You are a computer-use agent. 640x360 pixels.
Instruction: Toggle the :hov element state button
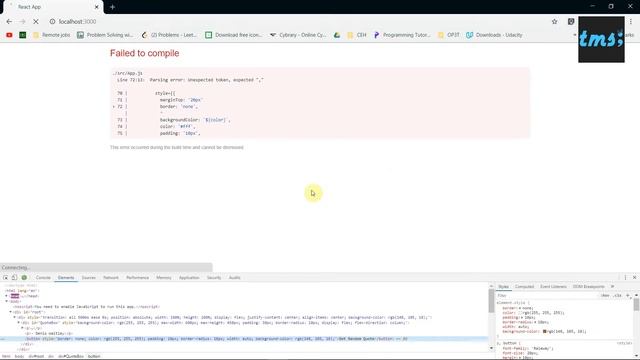pyautogui.click(x=605, y=295)
